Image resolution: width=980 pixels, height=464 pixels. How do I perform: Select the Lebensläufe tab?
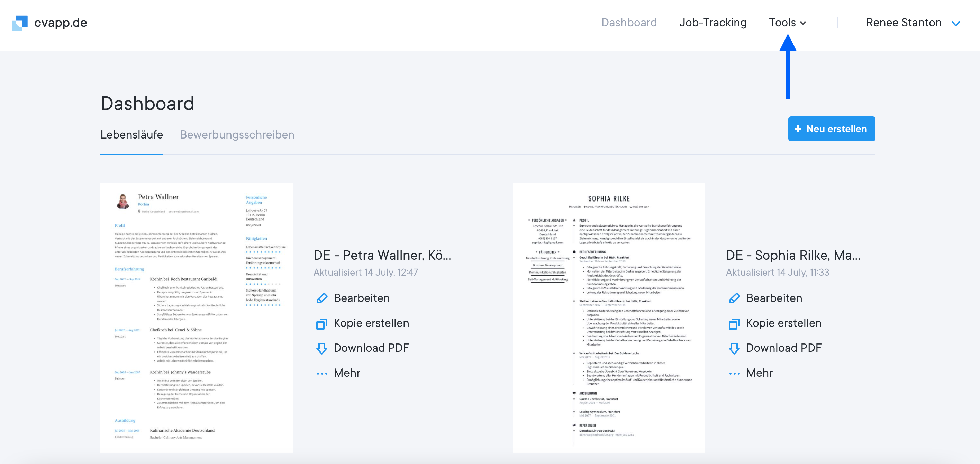pyautogui.click(x=131, y=135)
